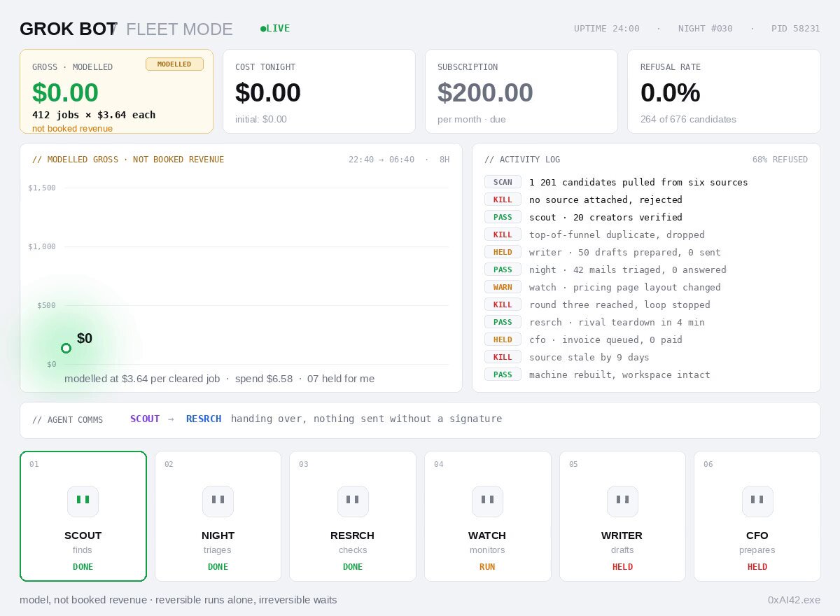
Task: Select the MODELLED badge on gross card
Action: coord(174,64)
